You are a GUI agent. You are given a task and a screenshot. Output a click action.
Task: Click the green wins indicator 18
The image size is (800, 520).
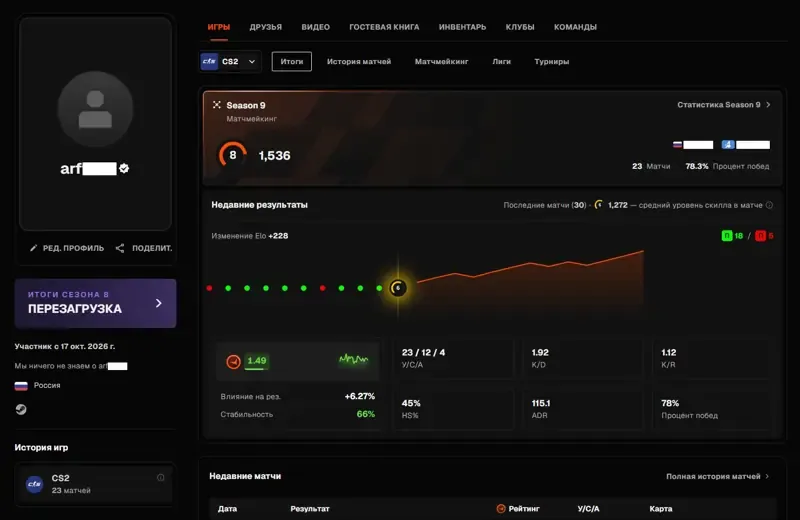click(x=733, y=236)
